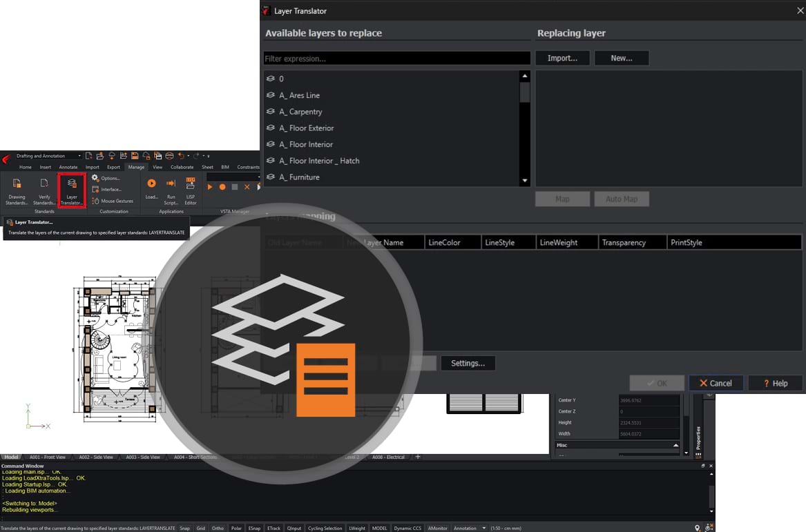Open the LISP Editor
Viewport: 806px width, 532px height.
pyautogui.click(x=191, y=188)
